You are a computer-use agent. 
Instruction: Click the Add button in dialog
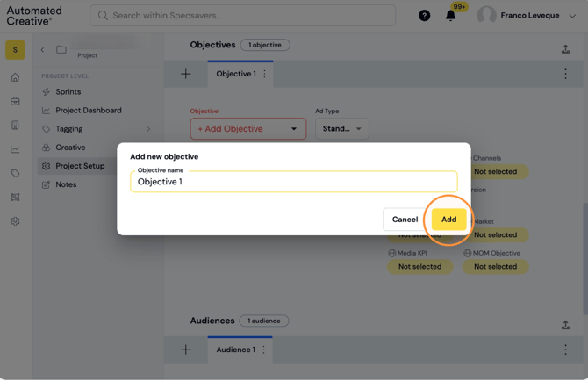(448, 220)
